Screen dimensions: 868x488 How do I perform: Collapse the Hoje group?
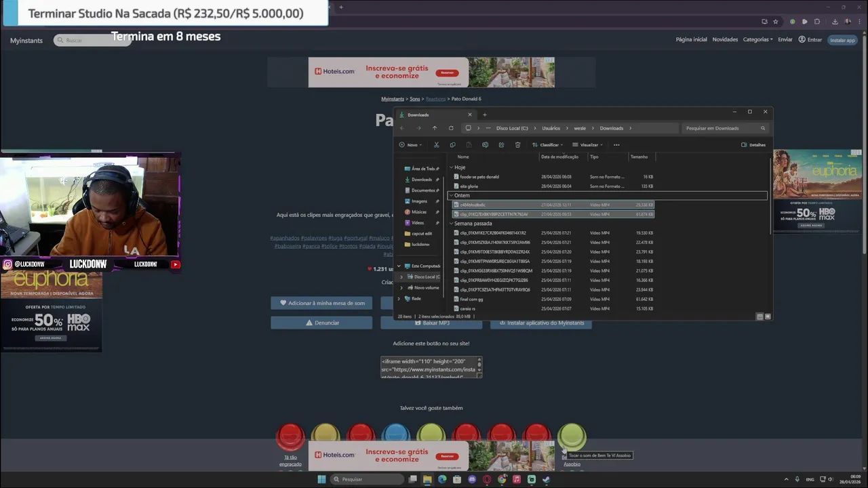(x=452, y=167)
